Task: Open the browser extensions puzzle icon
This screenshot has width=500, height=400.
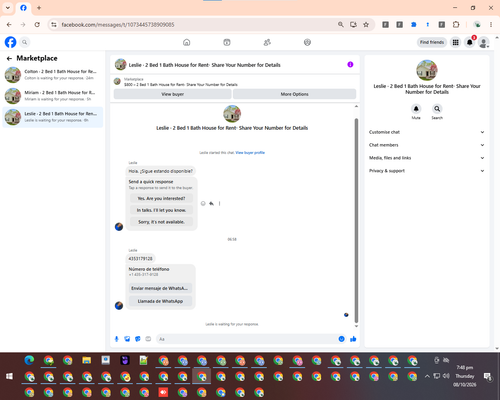Action: [x=456, y=25]
